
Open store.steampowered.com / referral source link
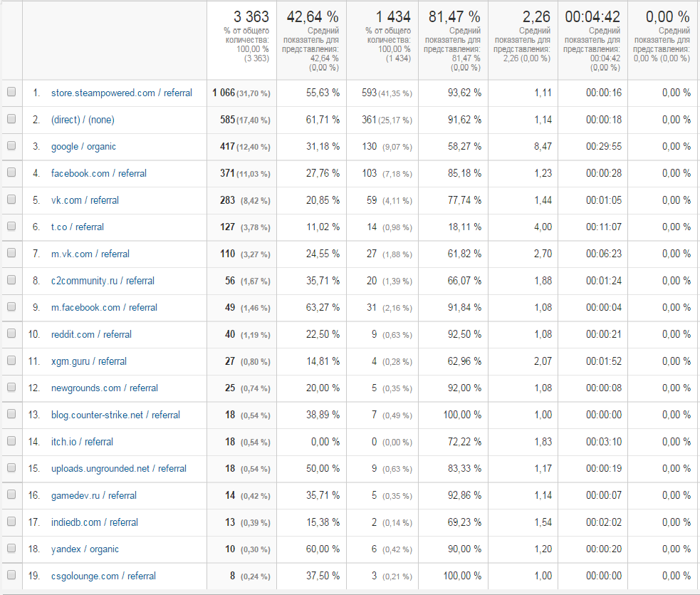121,93
